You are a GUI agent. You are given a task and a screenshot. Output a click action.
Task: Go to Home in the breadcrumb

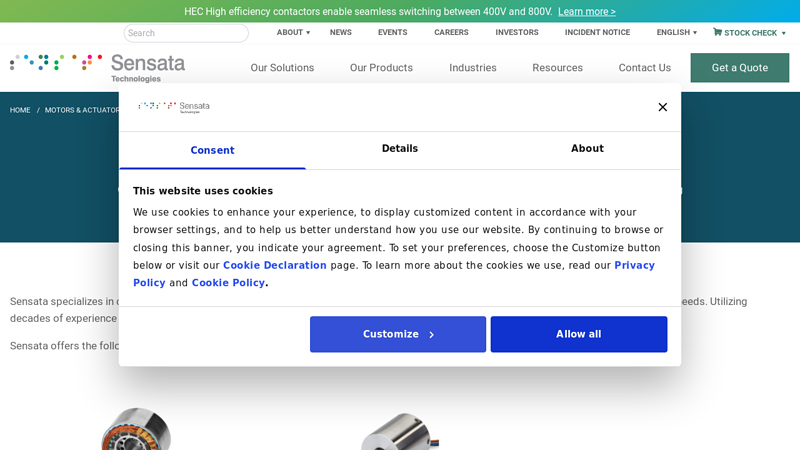point(20,110)
